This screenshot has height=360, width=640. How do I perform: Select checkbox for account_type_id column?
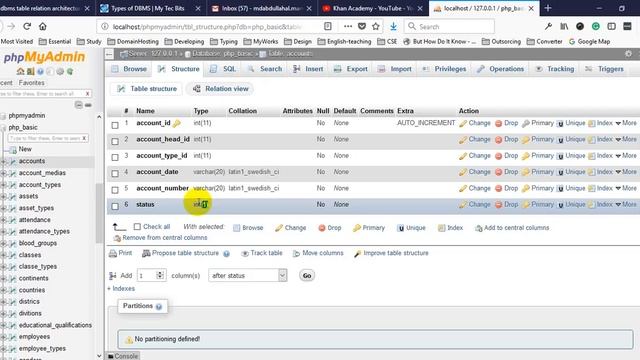tap(115, 158)
